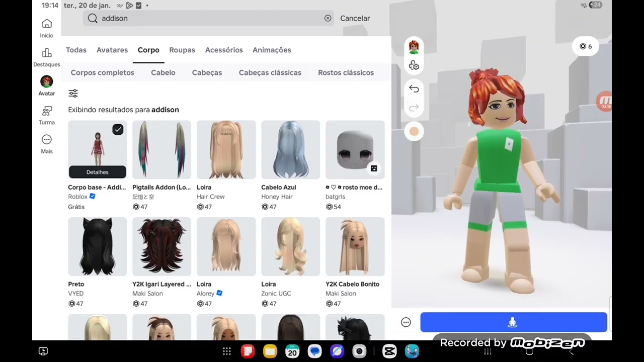Choose Rostos clássicos subcategory
The height and width of the screenshot is (362, 644).
(x=346, y=72)
